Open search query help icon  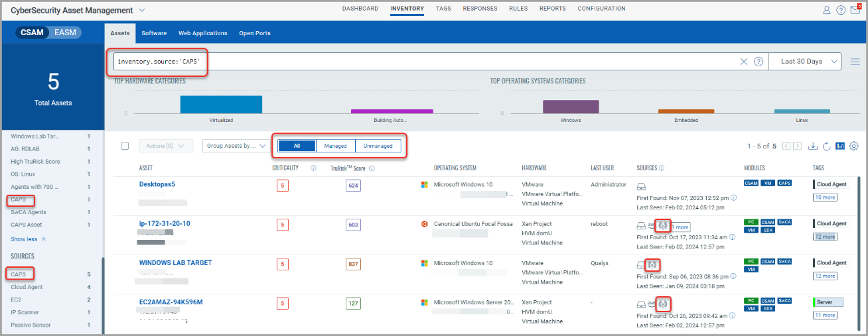759,62
